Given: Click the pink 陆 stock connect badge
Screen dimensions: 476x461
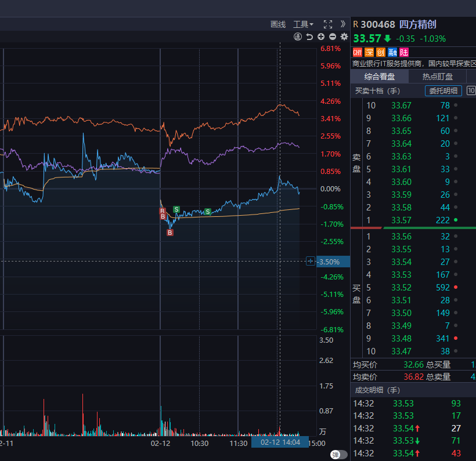Looking at the screenshot, I should click(x=404, y=52).
